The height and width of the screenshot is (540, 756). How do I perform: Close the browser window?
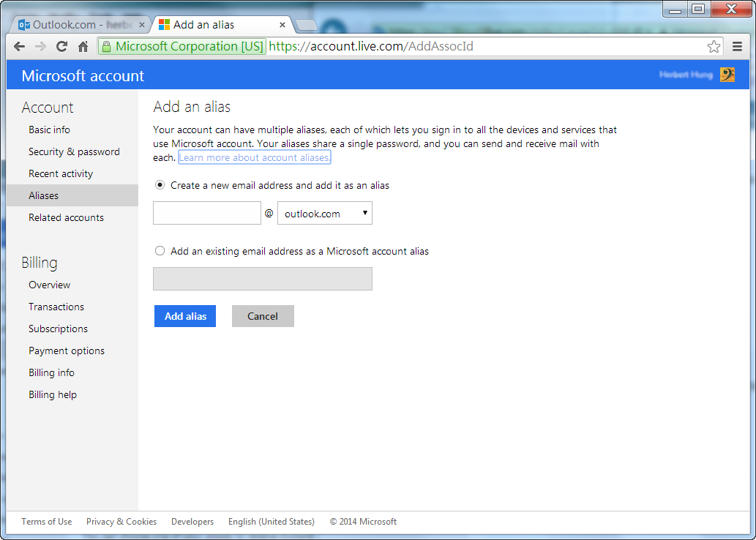pos(731,9)
